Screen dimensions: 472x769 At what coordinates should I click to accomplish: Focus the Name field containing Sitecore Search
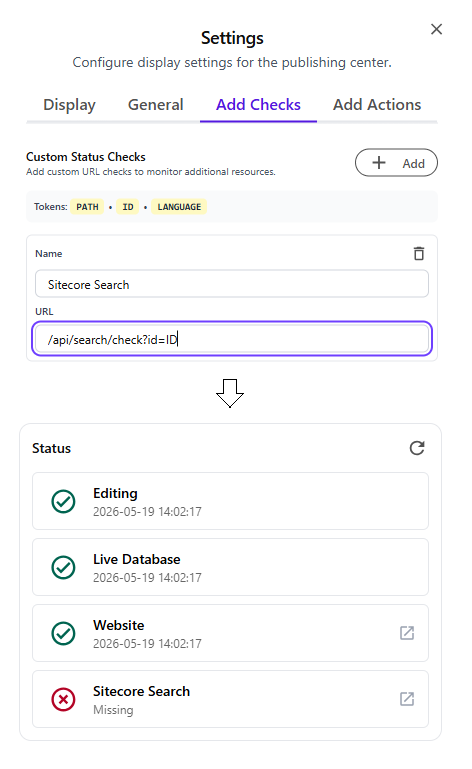pos(232,284)
